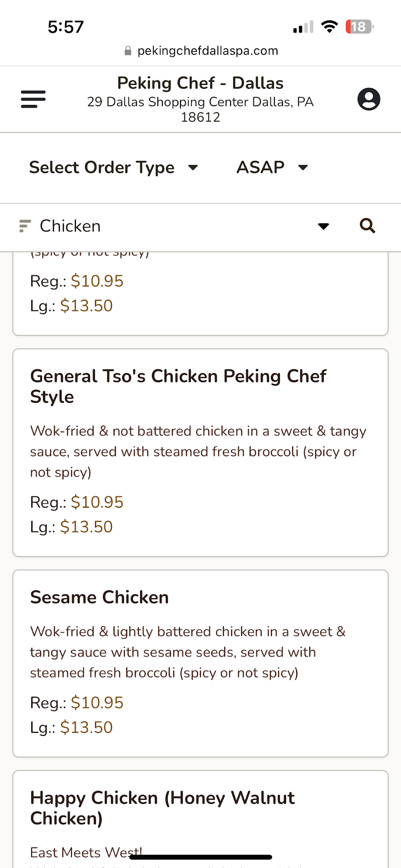Tap the Peking Chef - Dallas title

[x=200, y=83]
